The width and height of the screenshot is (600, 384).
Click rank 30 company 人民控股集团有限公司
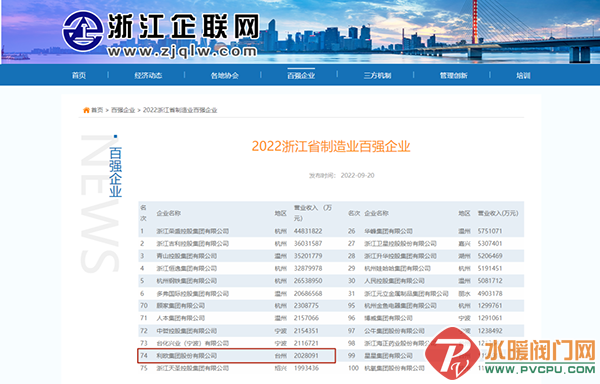(395, 281)
